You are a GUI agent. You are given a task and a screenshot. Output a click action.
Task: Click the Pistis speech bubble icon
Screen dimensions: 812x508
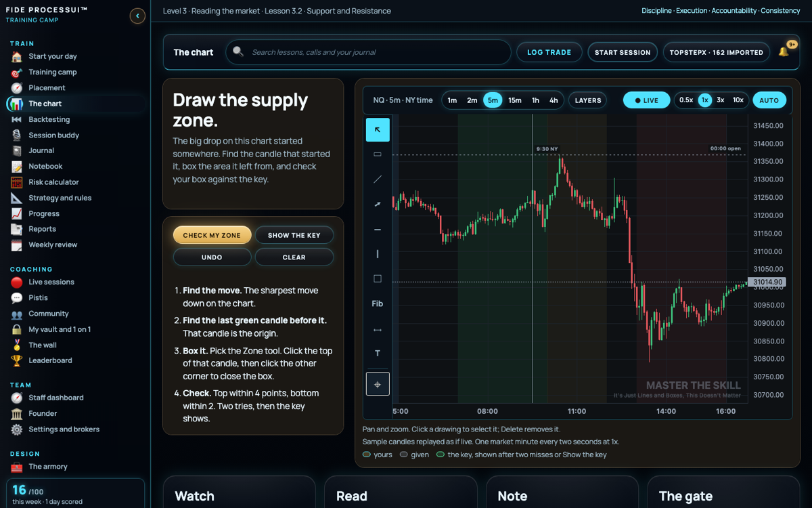[x=17, y=298]
